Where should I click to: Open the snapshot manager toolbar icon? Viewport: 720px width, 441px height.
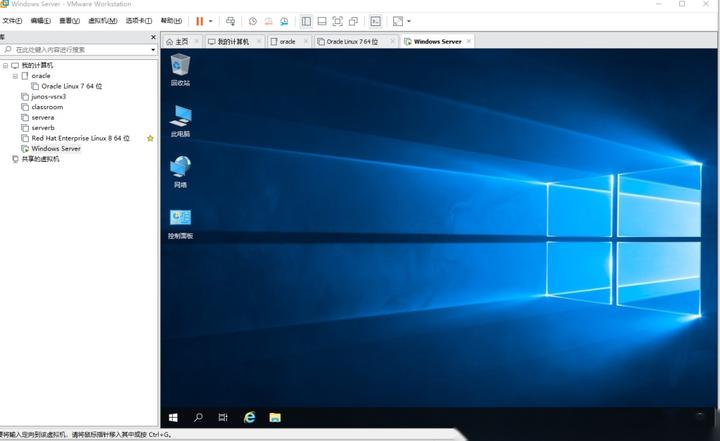(x=284, y=21)
